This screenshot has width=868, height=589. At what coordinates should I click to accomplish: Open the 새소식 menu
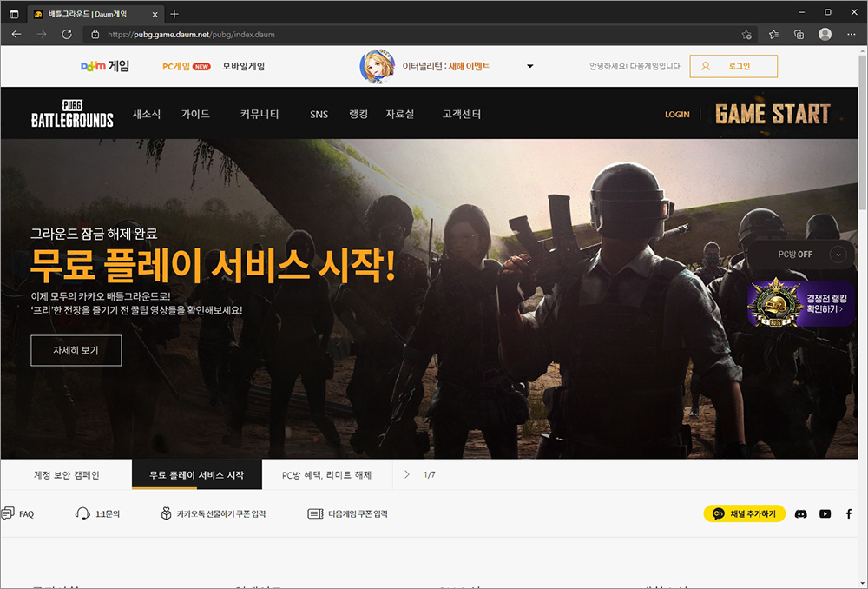point(146,114)
